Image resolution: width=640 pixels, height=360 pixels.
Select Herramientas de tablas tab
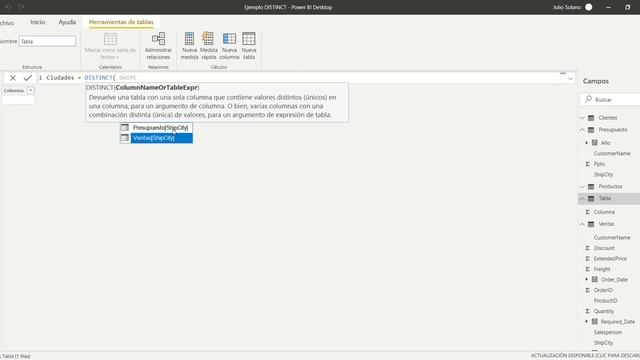(121, 22)
